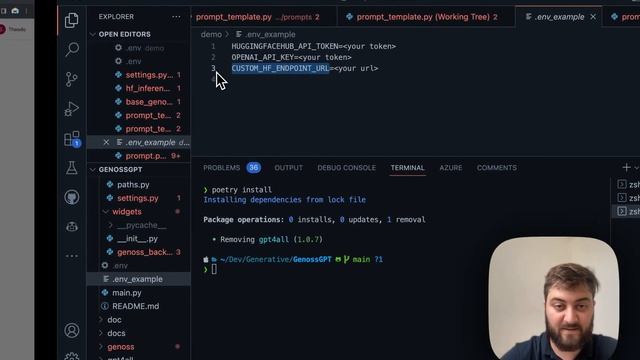Open .env demo in Open Editors
Image resolution: width=640 pixels, height=360 pixels.
(x=139, y=48)
